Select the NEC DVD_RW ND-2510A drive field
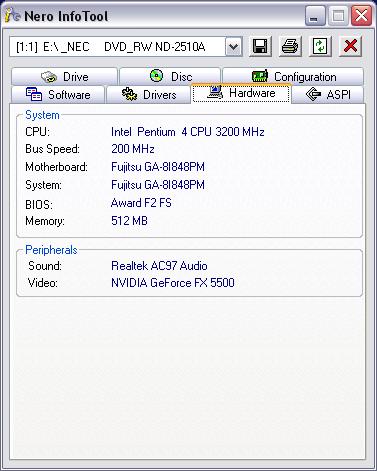 click(x=118, y=47)
